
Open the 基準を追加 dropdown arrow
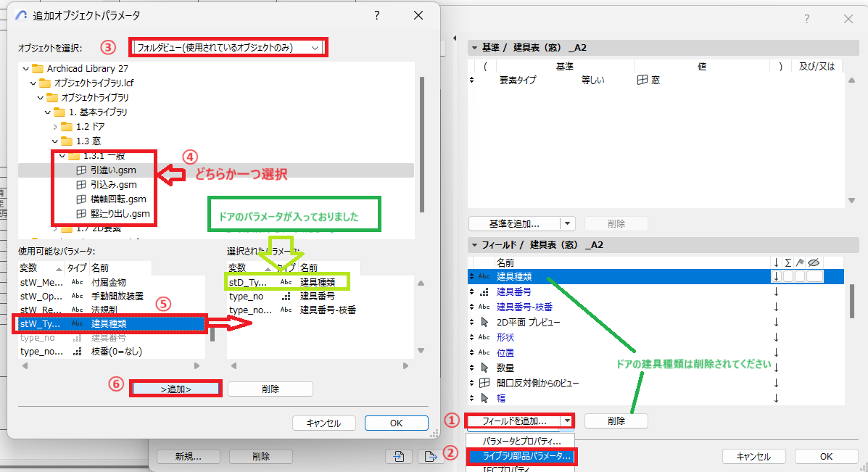pyautogui.click(x=567, y=223)
